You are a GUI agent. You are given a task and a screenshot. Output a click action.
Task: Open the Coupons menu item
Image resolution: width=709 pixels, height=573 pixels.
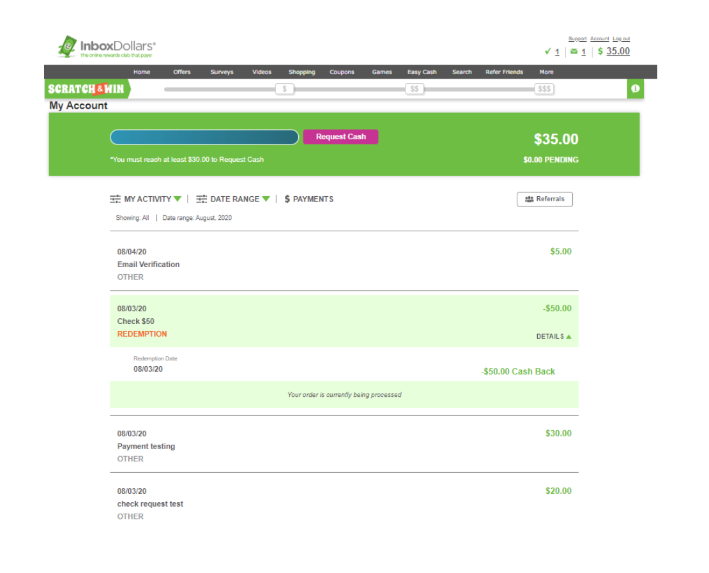point(342,72)
